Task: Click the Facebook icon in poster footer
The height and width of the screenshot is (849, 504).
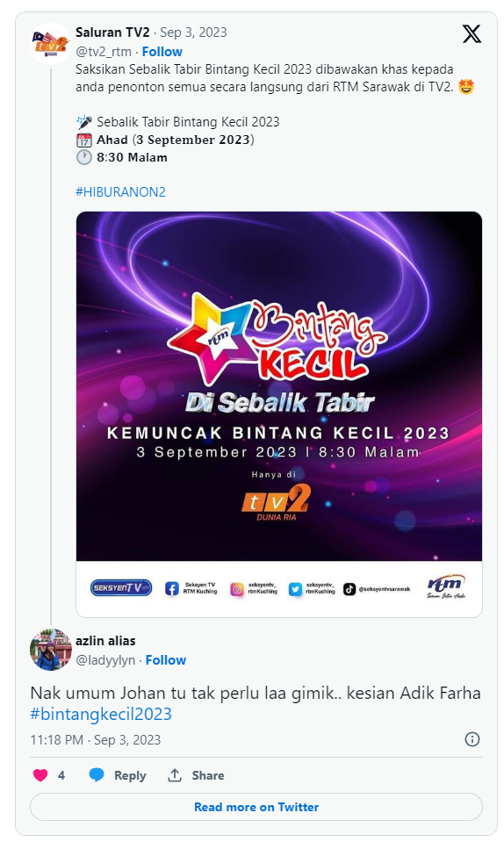Action: pyautogui.click(x=171, y=588)
